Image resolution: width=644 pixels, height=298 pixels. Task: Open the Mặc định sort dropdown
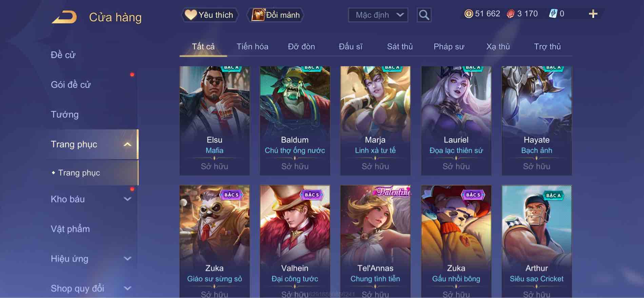click(378, 15)
